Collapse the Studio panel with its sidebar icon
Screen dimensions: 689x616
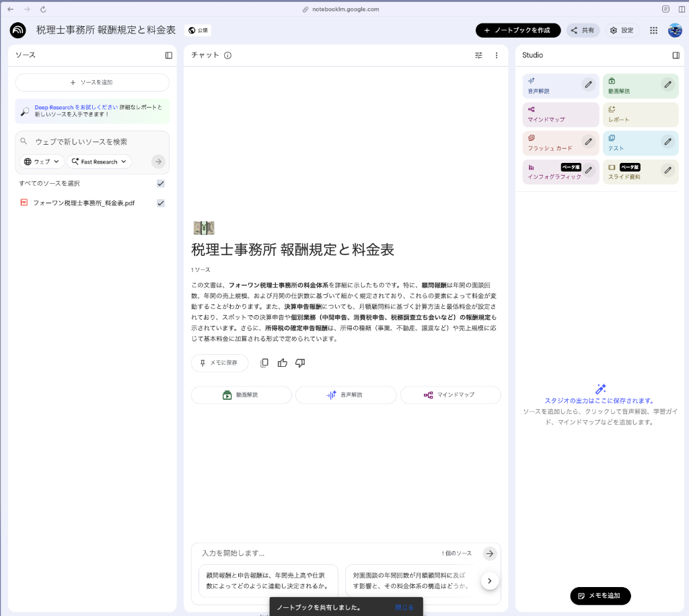[676, 55]
